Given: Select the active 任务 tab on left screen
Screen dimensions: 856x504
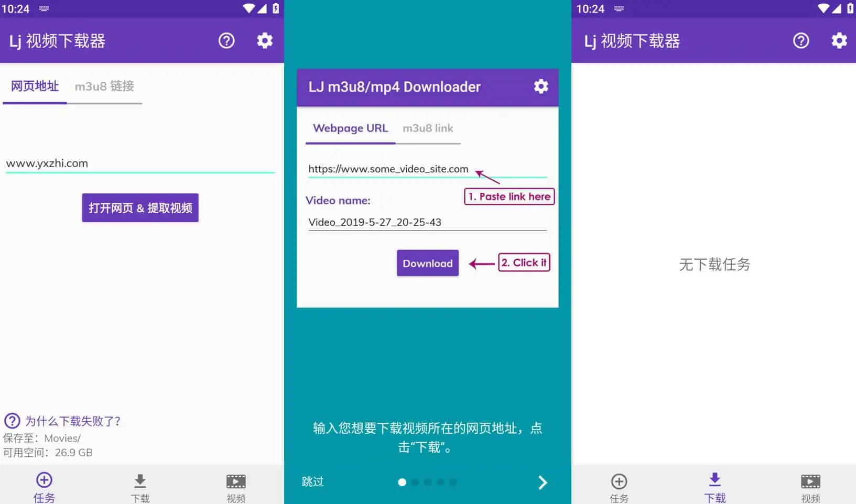Looking at the screenshot, I should [x=44, y=485].
